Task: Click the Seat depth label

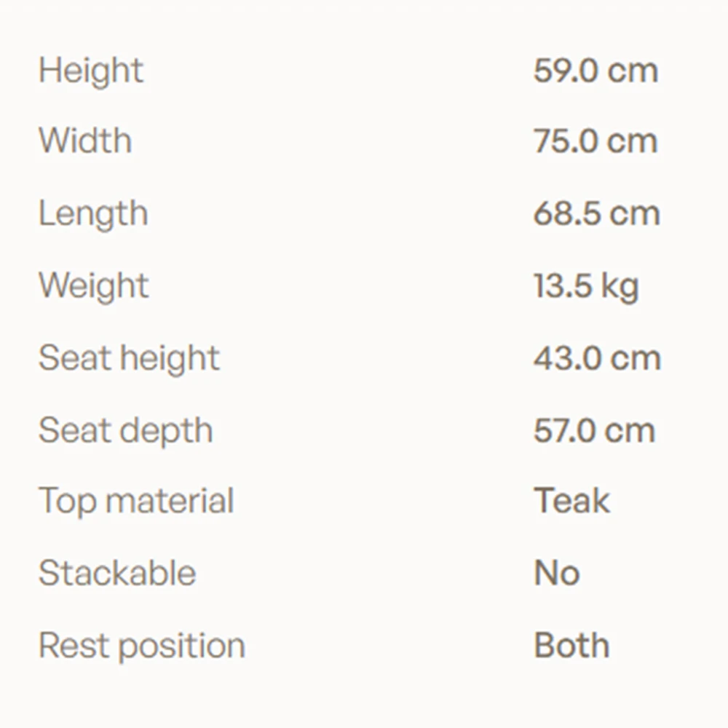Action: point(125,431)
